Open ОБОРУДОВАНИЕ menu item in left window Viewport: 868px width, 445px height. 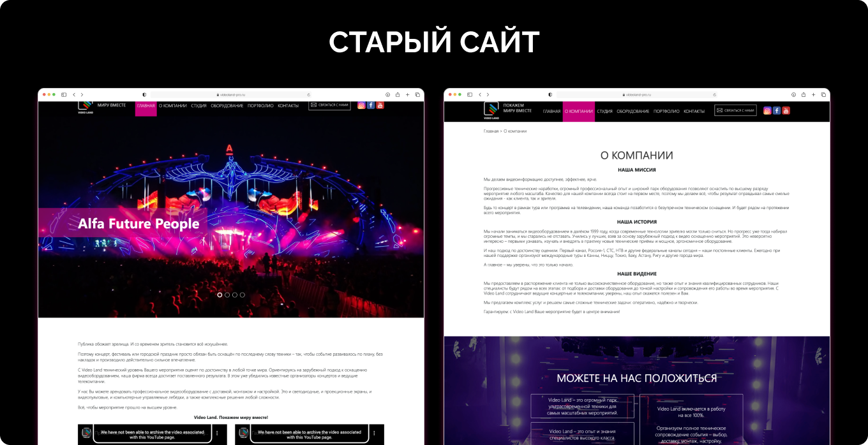(227, 106)
